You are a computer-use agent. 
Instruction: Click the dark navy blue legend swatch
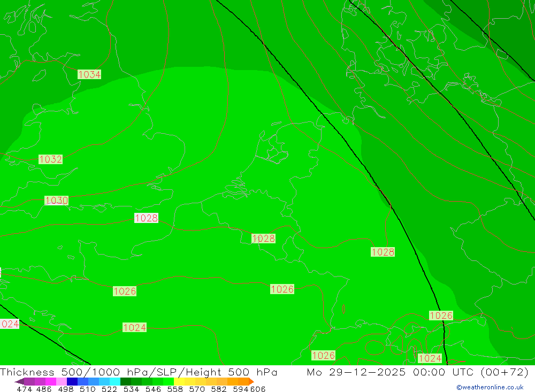pyautogui.click(x=72, y=381)
